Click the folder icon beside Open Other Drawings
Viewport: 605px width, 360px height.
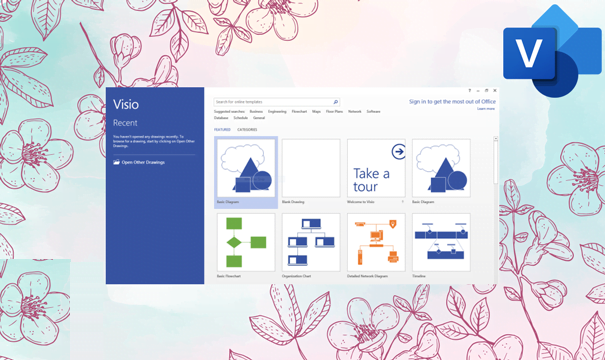coord(117,162)
